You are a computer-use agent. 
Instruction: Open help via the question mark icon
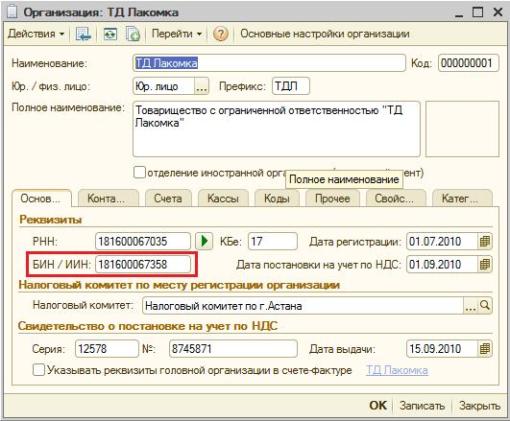tap(220, 34)
